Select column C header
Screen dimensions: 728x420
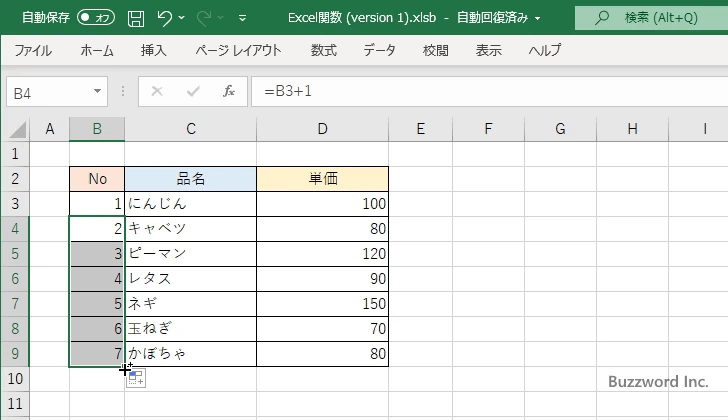pos(191,129)
